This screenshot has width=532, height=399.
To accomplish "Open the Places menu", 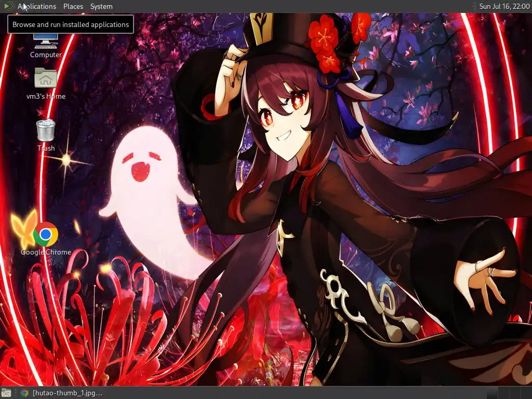I will click(x=73, y=6).
